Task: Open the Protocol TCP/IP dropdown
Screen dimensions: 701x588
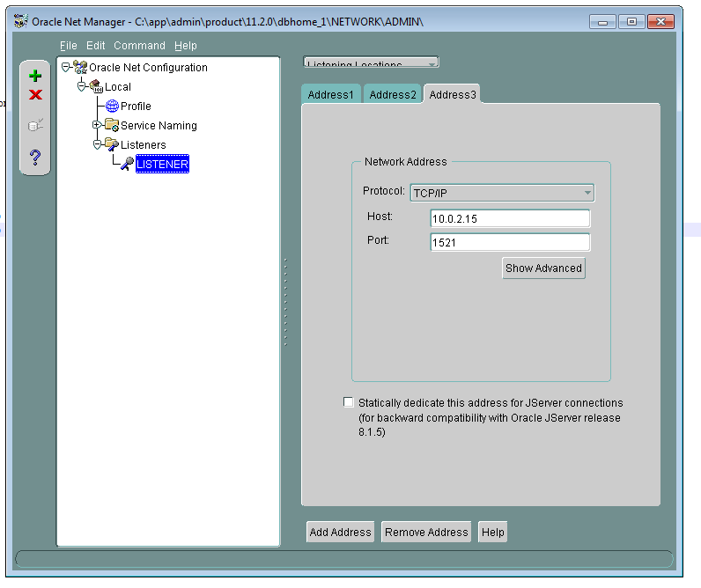Action: (x=502, y=193)
